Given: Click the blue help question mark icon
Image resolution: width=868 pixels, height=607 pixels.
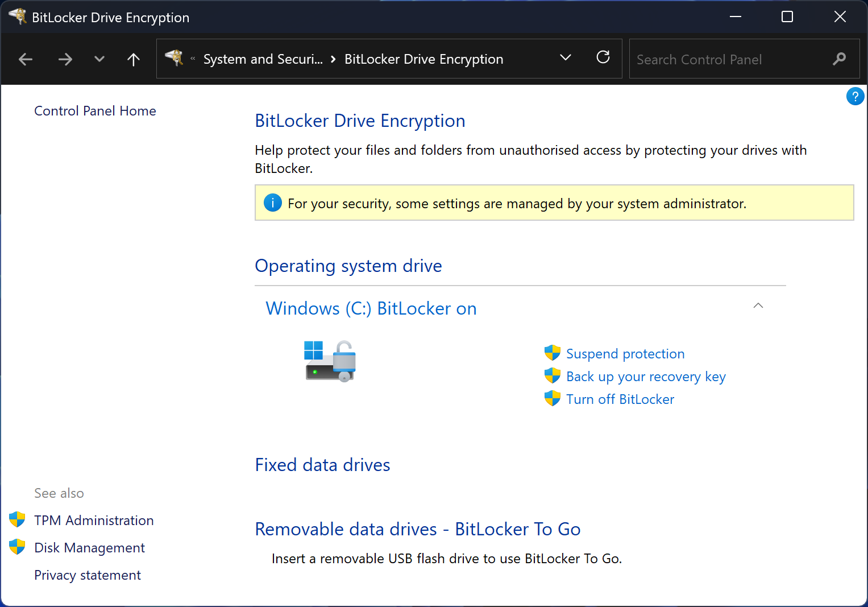Looking at the screenshot, I should (x=854, y=97).
